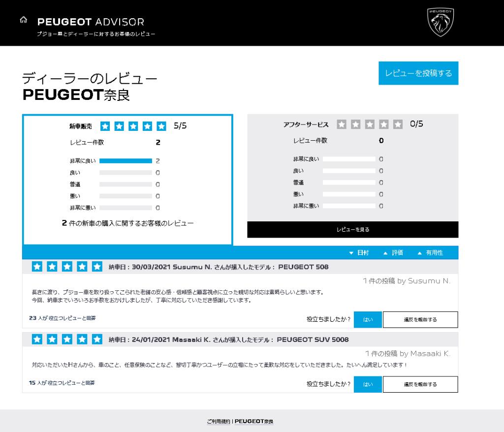
Task: Select '23 人が役立つレビューと回答' text
Action: click(63, 318)
